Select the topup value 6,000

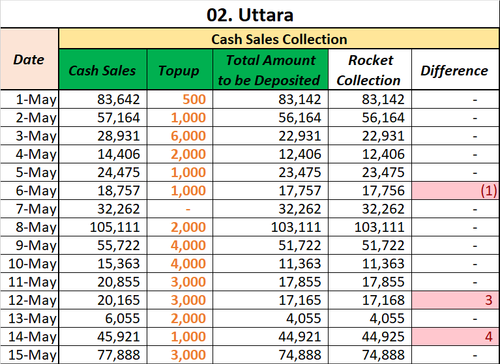click(x=179, y=136)
